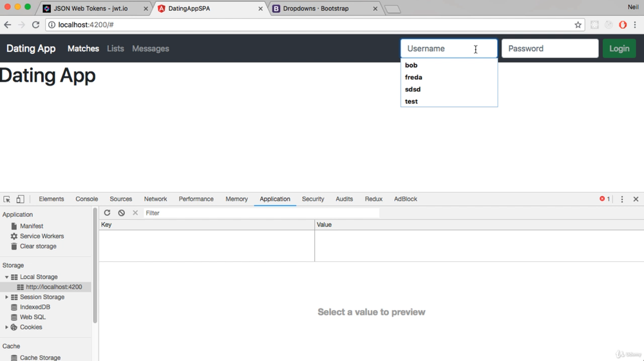Click the Value column header
The width and height of the screenshot is (644, 361).
tap(479, 225)
